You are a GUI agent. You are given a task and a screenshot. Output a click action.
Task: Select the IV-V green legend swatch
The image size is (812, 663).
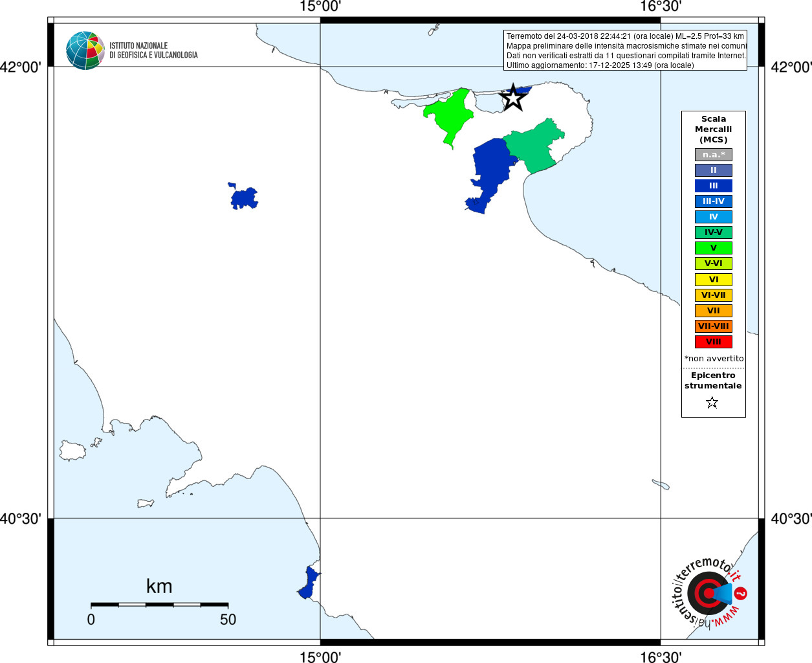714,232
